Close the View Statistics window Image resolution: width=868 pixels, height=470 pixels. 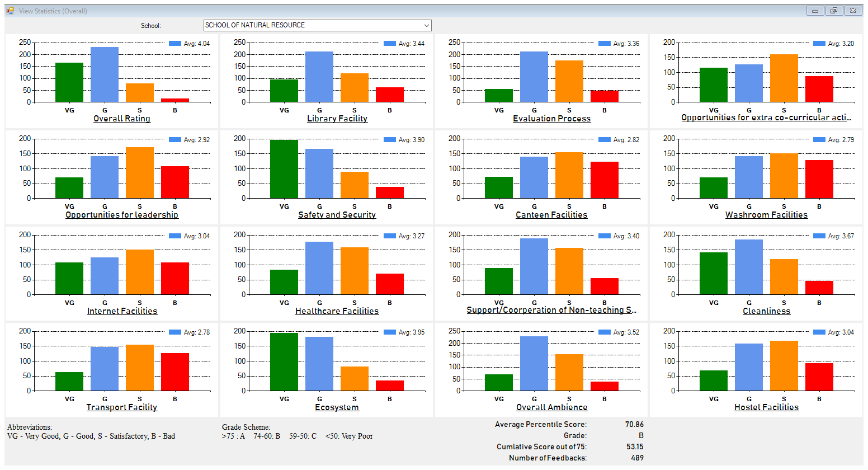point(852,11)
